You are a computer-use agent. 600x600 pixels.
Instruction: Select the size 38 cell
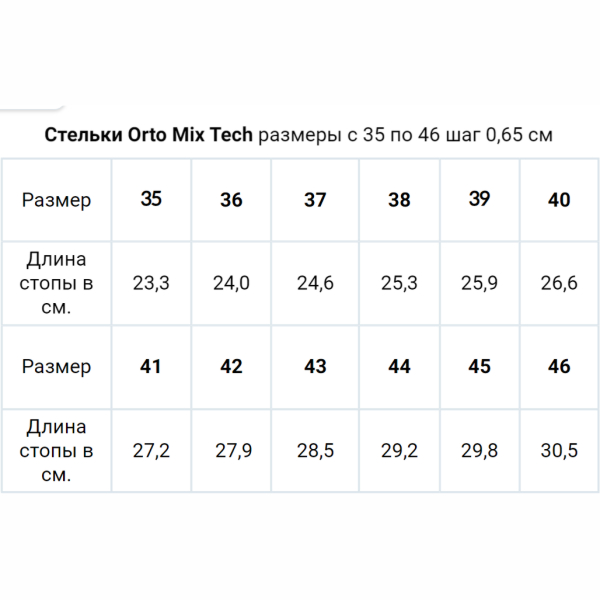click(399, 200)
